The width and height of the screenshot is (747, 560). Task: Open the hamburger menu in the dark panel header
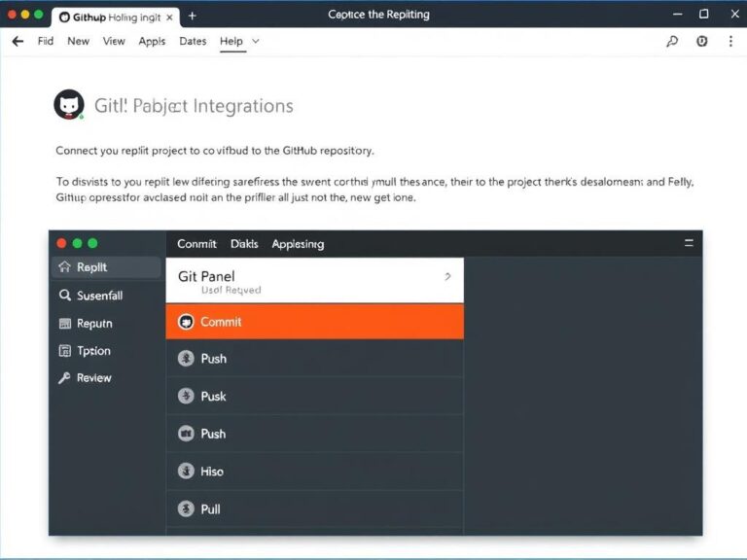coord(689,244)
